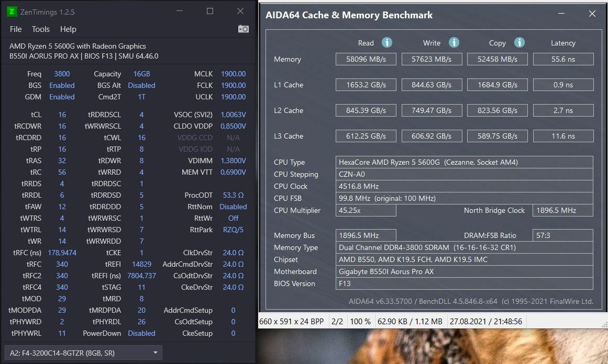The width and height of the screenshot is (608, 364).
Task: Take a screenshot with ZenTimings camera icon
Action: 243,29
